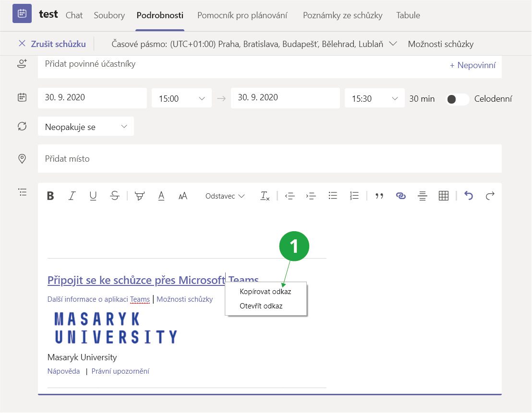Select Kopírovat odkaz from context menu
The height and width of the screenshot is (413, 532).
(265, 291)
